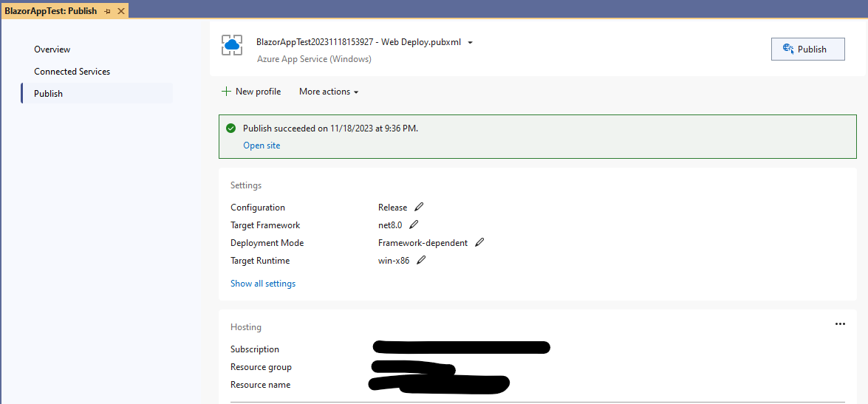The height and width of the screenshot is (404, 868).
Task: Click Show all settings link
Action: (263, 284)
